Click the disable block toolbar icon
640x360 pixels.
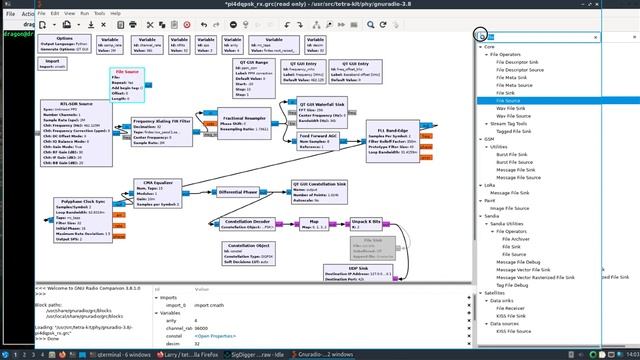point(329,25)
